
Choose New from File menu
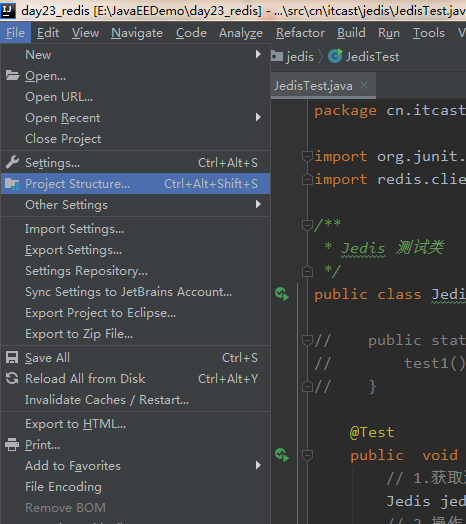(135, 54)
